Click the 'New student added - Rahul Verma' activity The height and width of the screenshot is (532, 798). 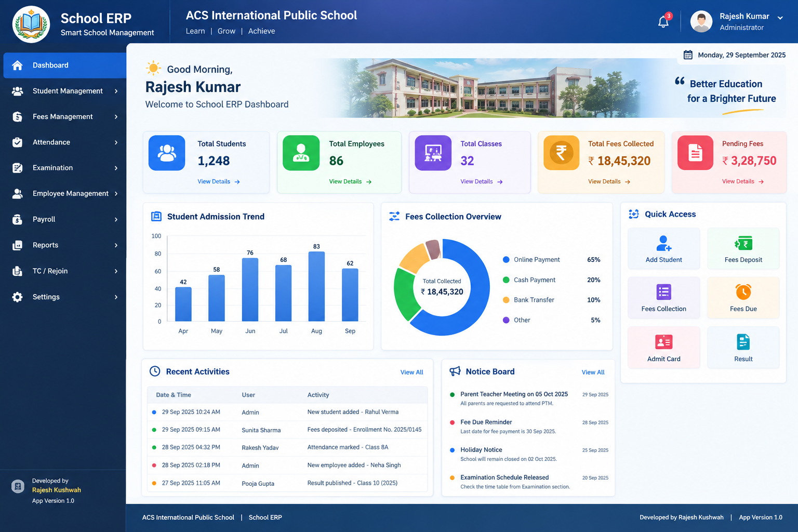coord(353,412)
